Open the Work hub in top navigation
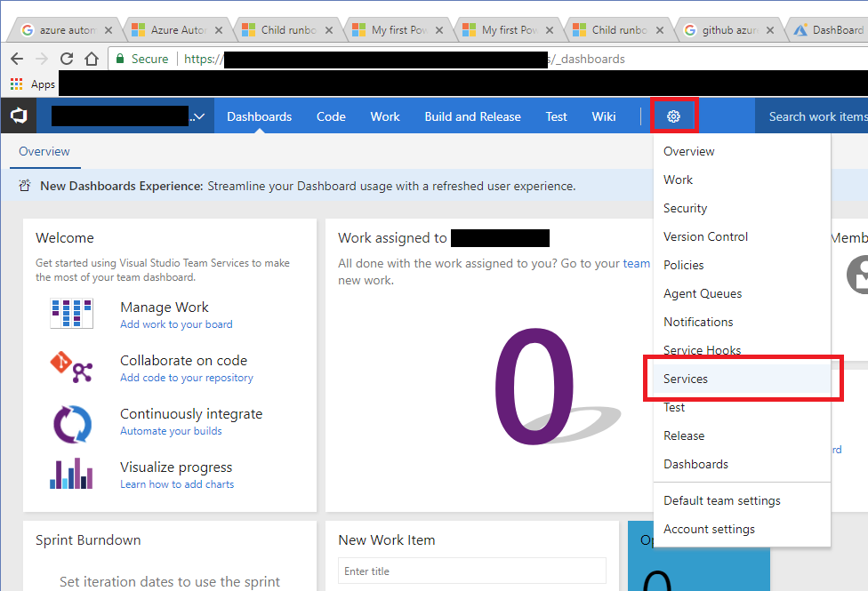This screenshot has height=591, width=868. point(385,116)
